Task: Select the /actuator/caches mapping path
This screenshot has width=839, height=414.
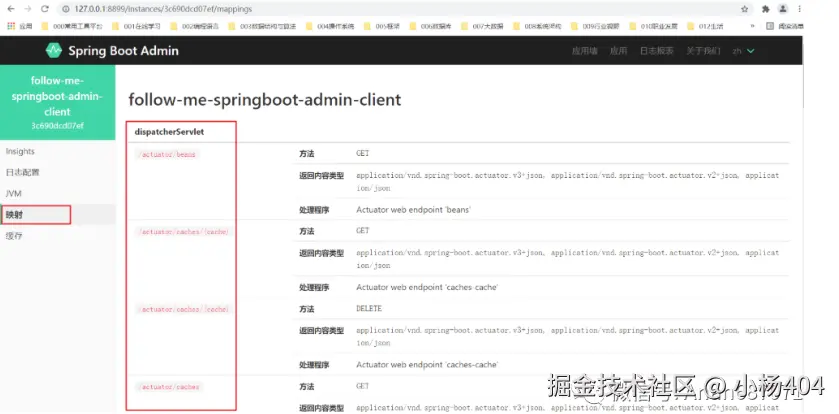Action: 169,387
